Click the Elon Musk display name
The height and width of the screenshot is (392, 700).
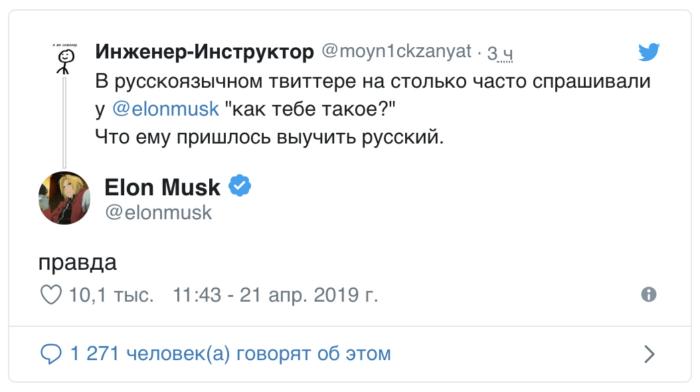click(162, 187)
